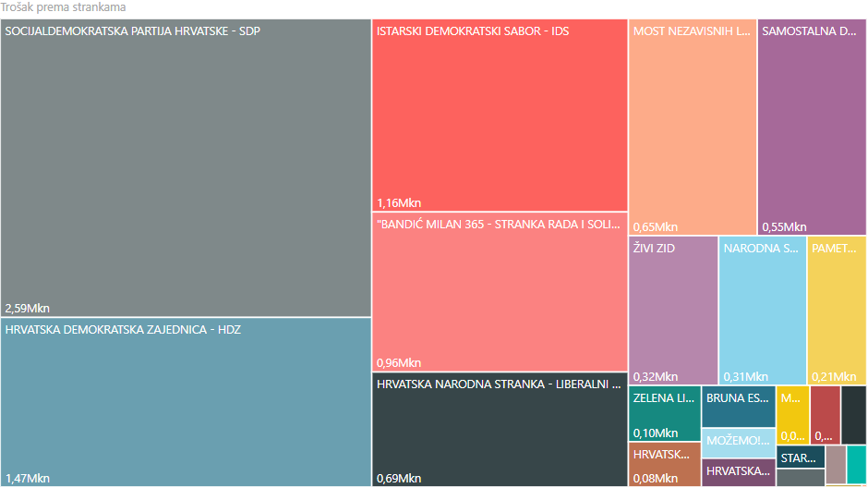Screen dimensions: 868x488
Task: Click the brown HRVATSK... 0,08Mkn tile
Action: click(664, 465)
